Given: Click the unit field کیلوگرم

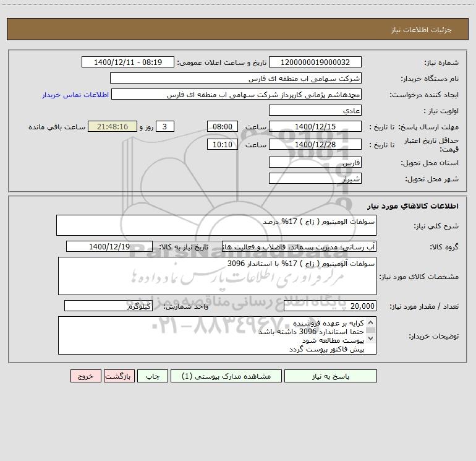Looking at the screenshot, I should coord(108,306).
